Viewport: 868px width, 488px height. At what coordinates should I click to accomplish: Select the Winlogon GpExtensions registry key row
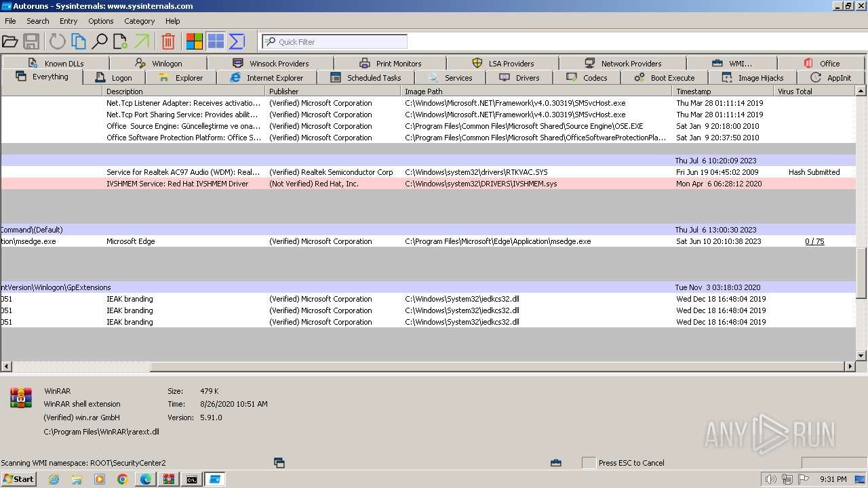[x=428, y=287]
